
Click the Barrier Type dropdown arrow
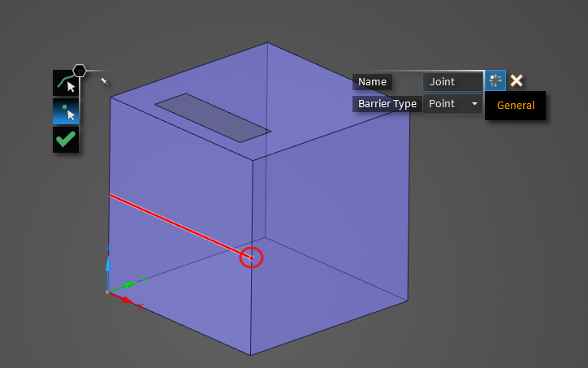[x=474, y=104]
